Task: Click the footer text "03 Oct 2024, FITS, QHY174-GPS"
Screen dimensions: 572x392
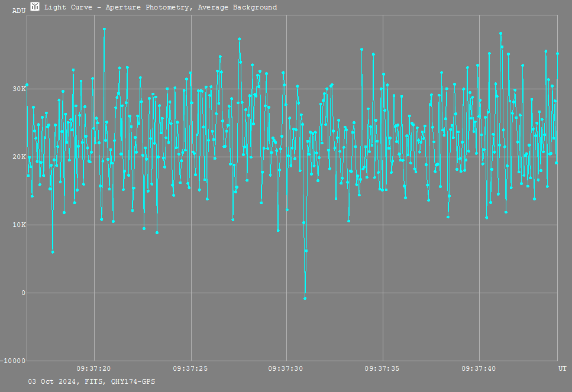Action: (x=92, y=381)
